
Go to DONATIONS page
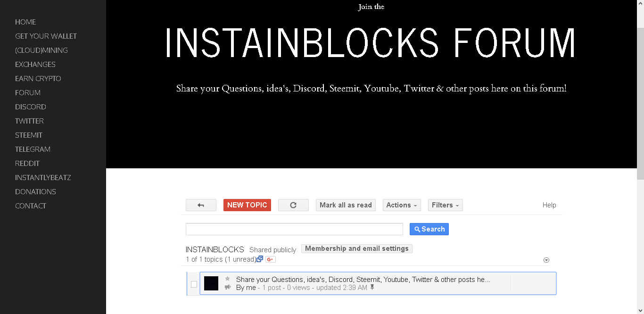click(x=35, y=192)
